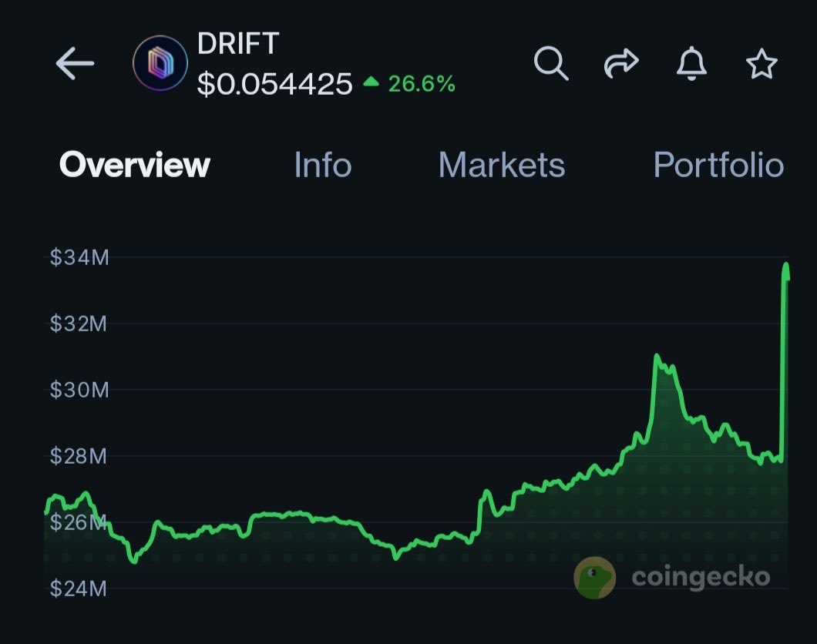The height and width of the screenshot is (644, 817).
Task: Go back using the left arrow
Action: coord(75,63)
